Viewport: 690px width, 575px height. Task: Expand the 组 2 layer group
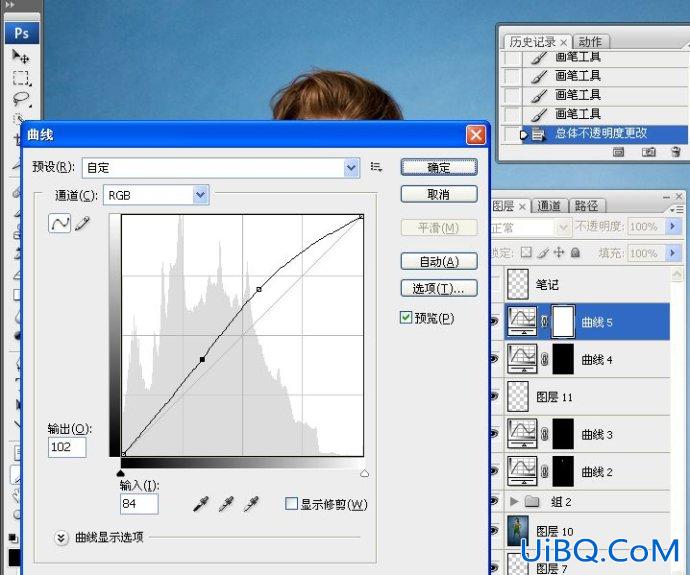point(513,501)
